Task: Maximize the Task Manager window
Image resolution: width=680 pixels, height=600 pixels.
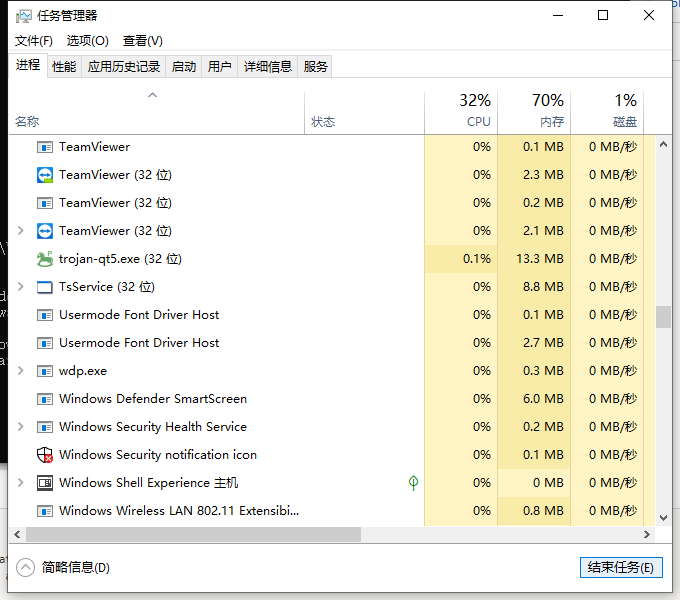Action: pyautogui.click(x=603, y=16)
